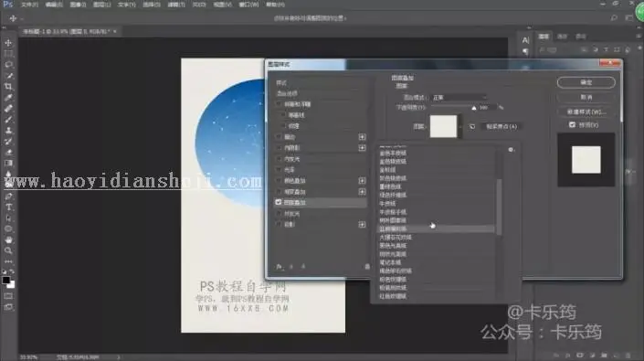Click the 确定 button
This screenshot has width=644, height=361.
[x=586, y=82]
